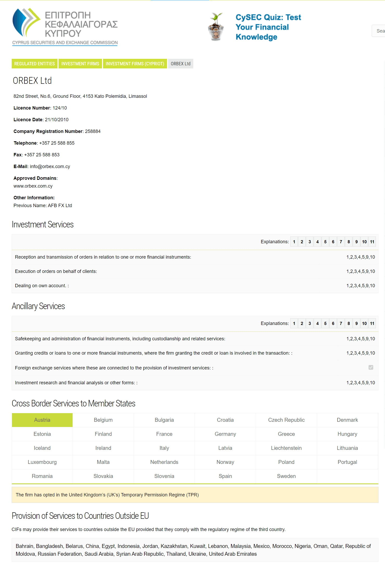Image resolution: width=385 pixels, height=588 pixels.
Task: Open explanation 8 in Investment Services
Action: coord(349,242)
